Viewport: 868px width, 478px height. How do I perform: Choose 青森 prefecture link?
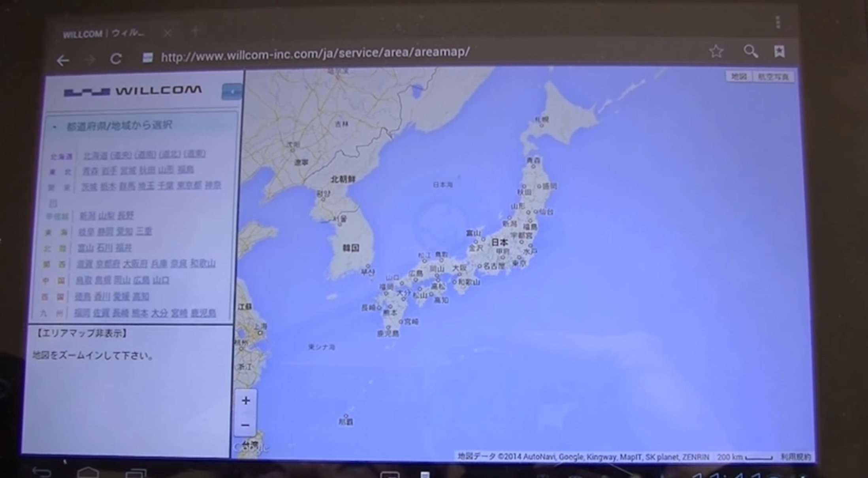[x=90, y=171]
